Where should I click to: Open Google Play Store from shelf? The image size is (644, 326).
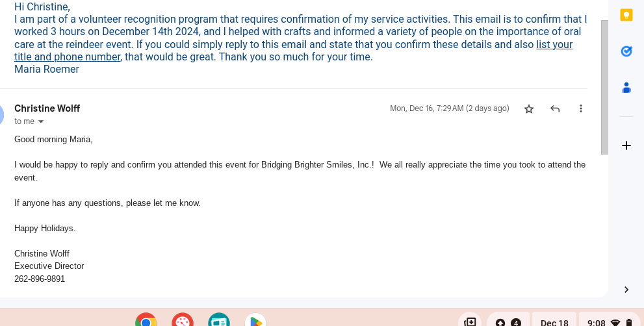pyautogui.click(x=255, y=321)
